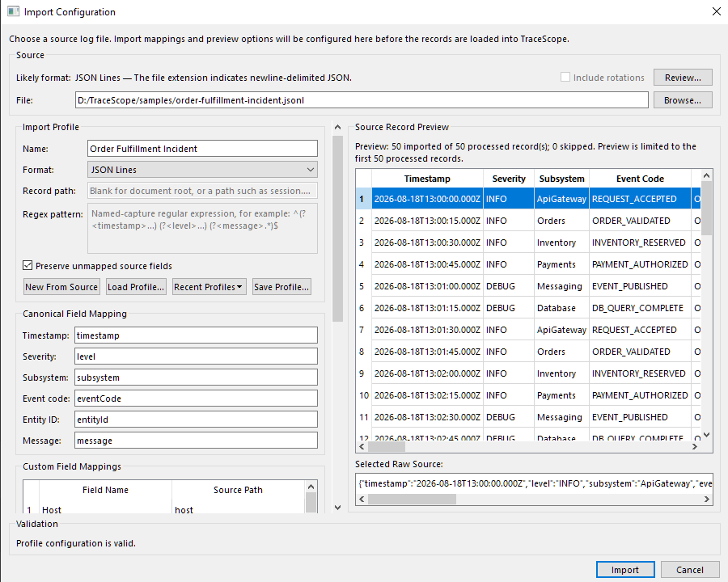Click Custom Field Mappings scroll up arrow
The image size is (728, 582).
[x=311, y=487]
